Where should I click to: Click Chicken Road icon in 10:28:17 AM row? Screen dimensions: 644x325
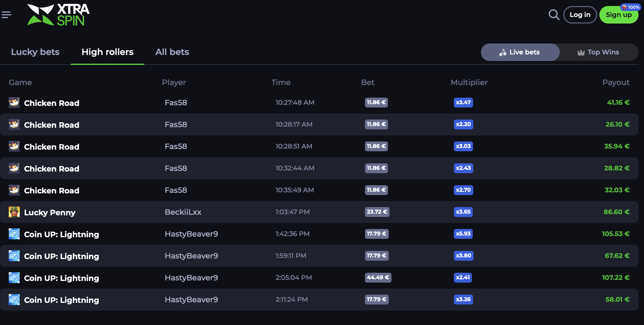14,124
